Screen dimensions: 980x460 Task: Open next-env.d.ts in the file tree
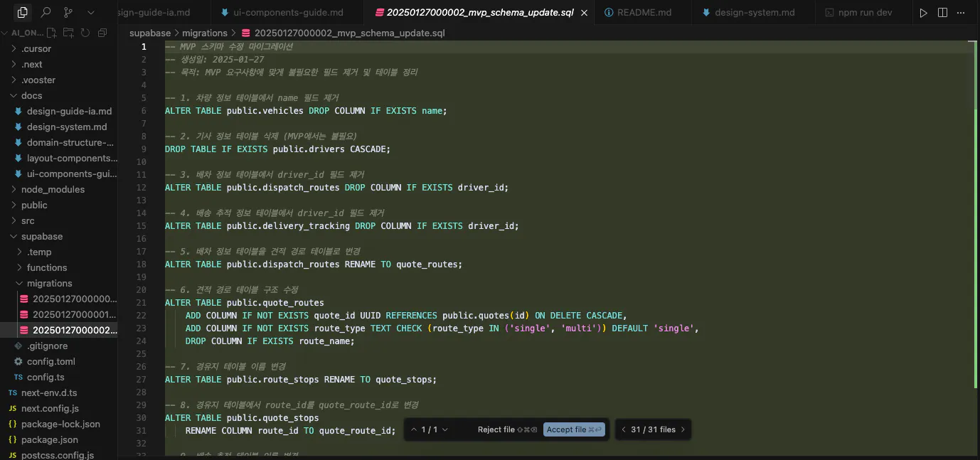59,393
